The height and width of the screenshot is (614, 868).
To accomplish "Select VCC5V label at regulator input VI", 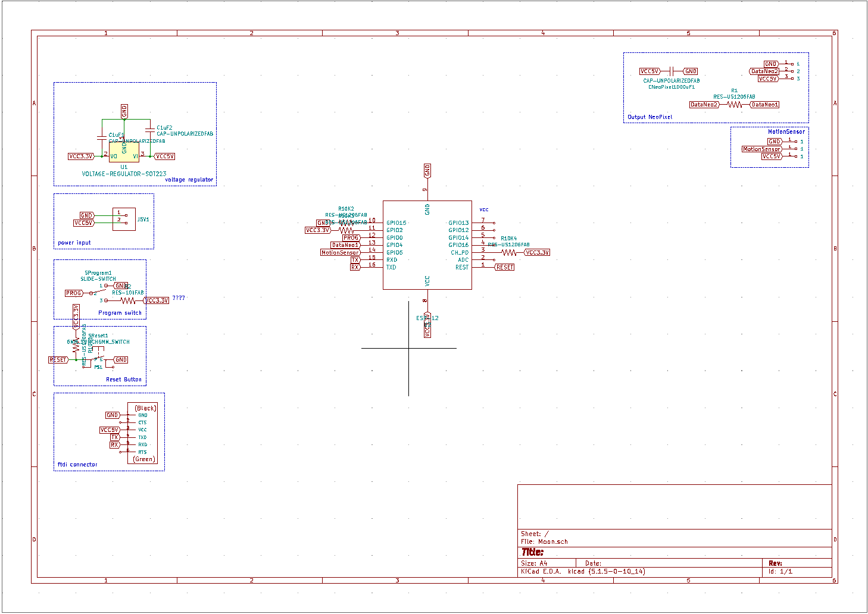I will tap(164, 156).
